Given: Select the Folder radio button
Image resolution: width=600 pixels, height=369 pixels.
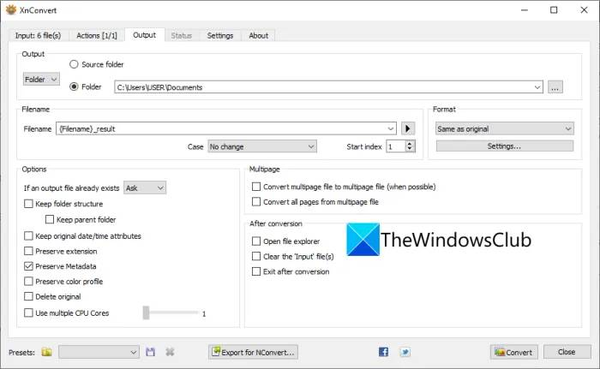Looking at the screenshot, I should pyautogui.click(x=73, y=87).
